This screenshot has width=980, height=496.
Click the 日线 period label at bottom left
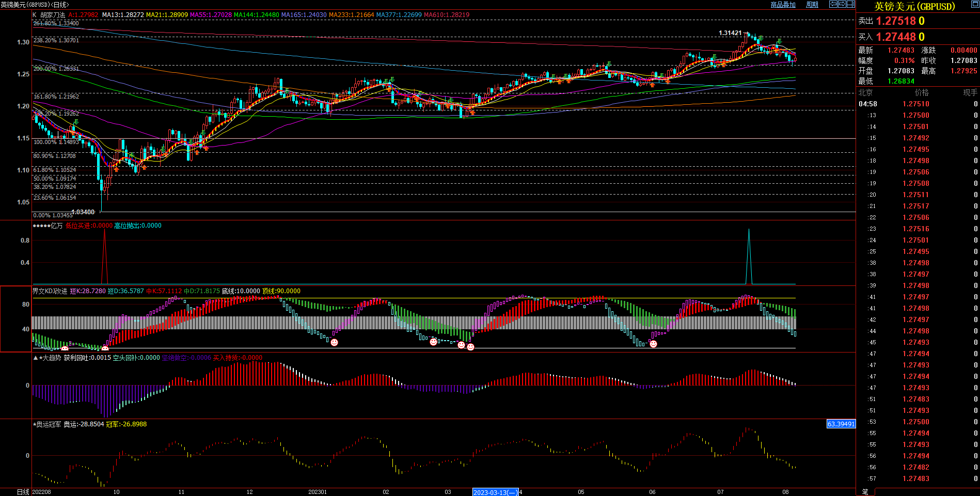(23, 492)
